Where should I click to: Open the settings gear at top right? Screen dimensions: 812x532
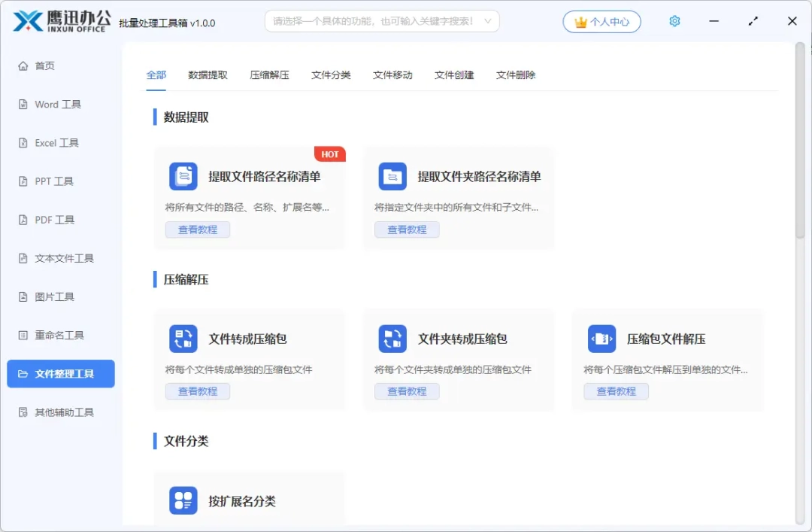tap(674, 21)
